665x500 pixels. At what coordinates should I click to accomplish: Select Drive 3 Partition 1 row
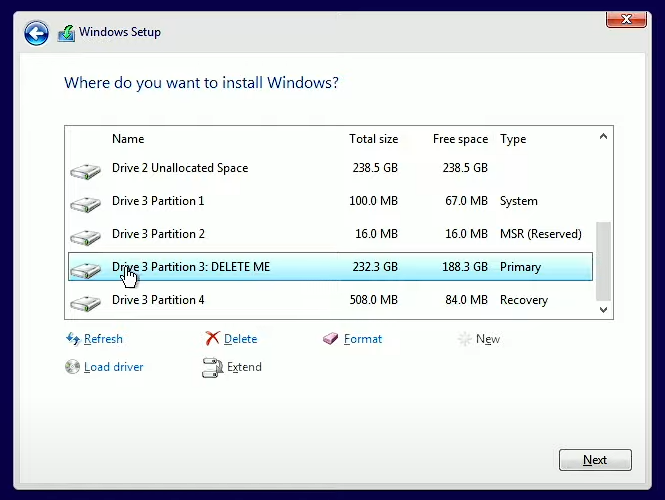pos(330,201)
